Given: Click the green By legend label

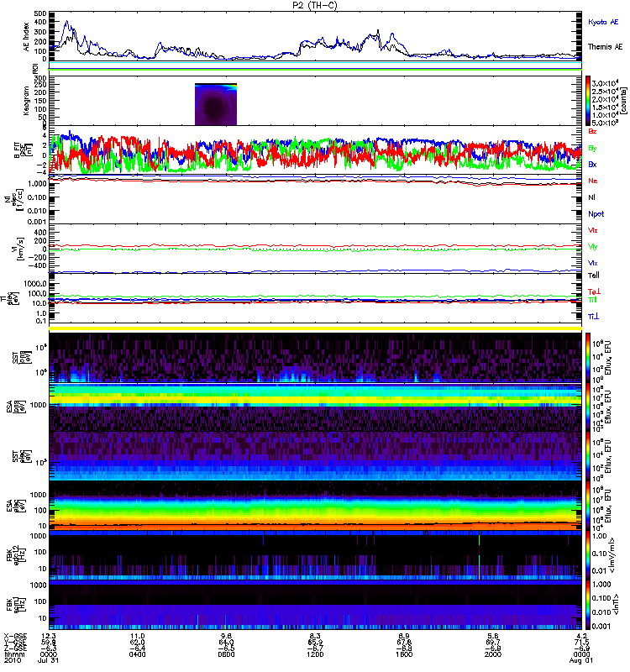Looking at the screenshot, I should pyautogui.click(x=592, y=148).
